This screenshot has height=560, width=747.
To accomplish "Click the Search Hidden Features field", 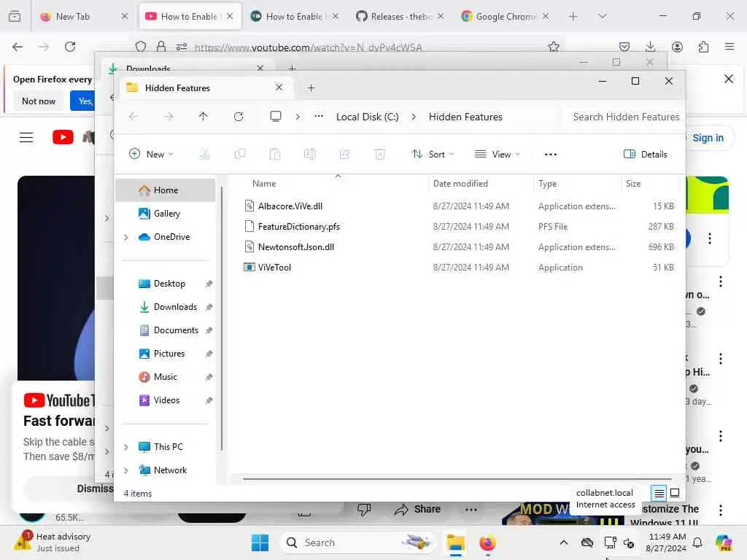I will (x=625, y=117).
